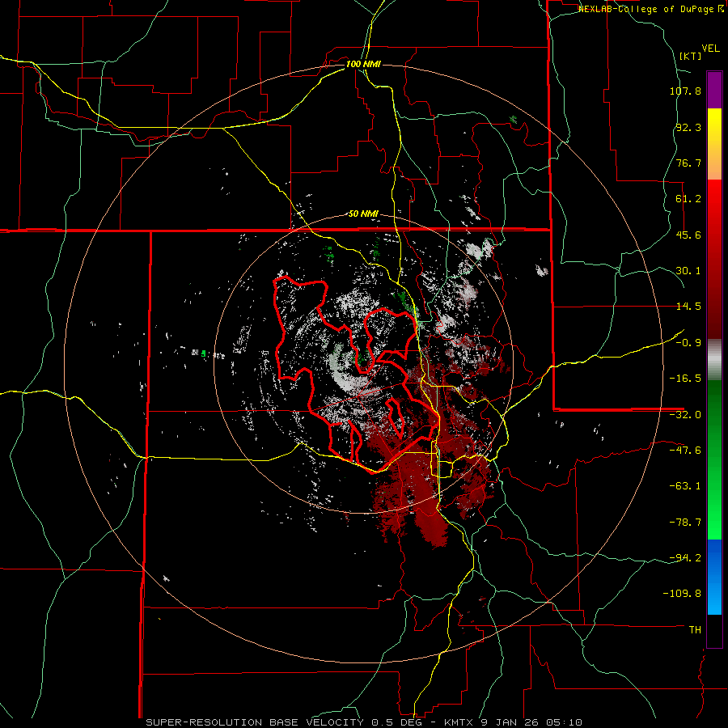The image size is (728, 728).
Task: Click the -63.1 legend value
Action: click(x=685, y=486)
